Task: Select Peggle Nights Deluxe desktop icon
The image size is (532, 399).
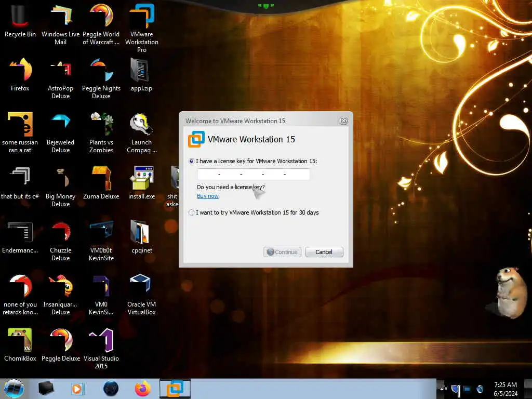Action: pyautogui.click(x=101, y=79)
